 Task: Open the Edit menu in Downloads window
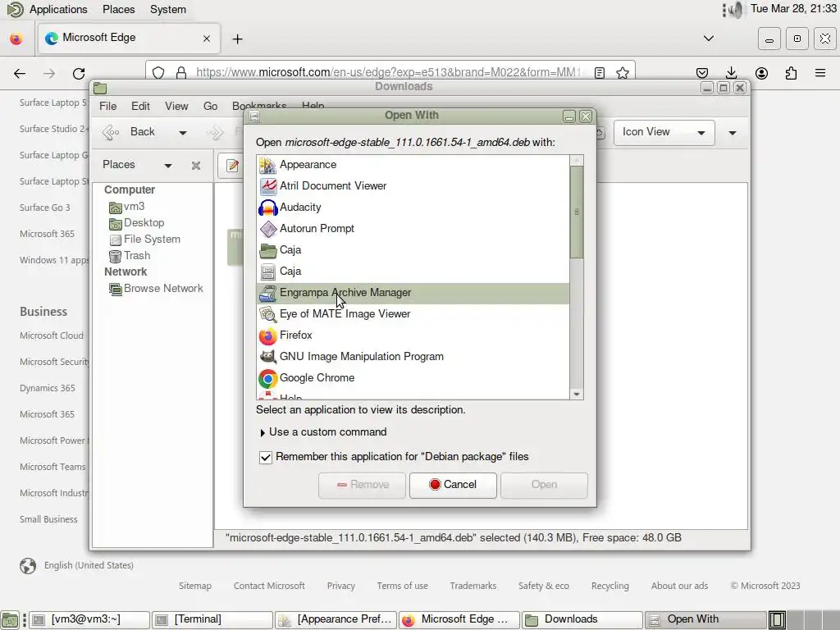140,107
